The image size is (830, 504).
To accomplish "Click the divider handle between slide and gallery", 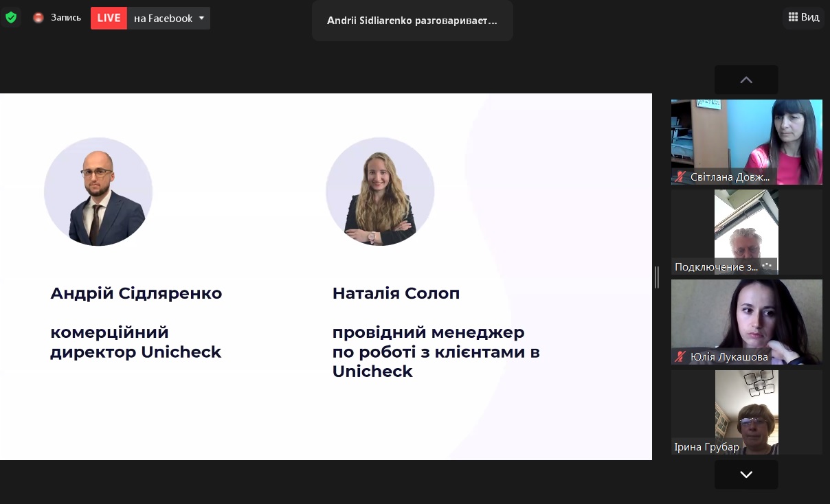I will pos(657,277).
